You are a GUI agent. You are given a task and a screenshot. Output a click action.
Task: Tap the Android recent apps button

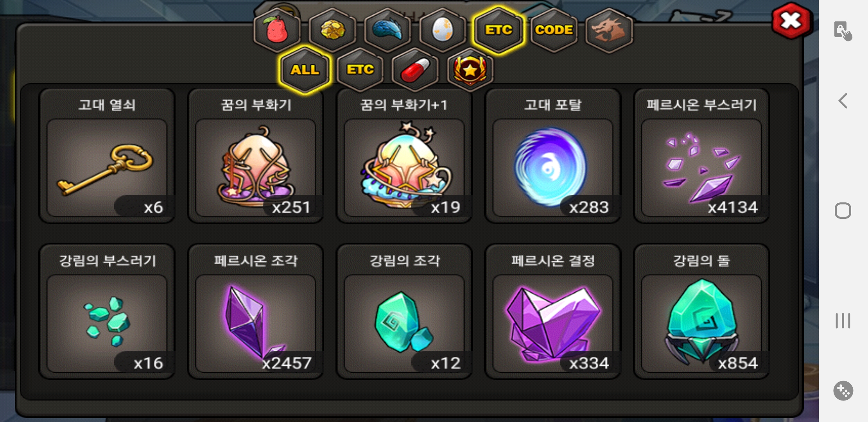tap(843, 321)
